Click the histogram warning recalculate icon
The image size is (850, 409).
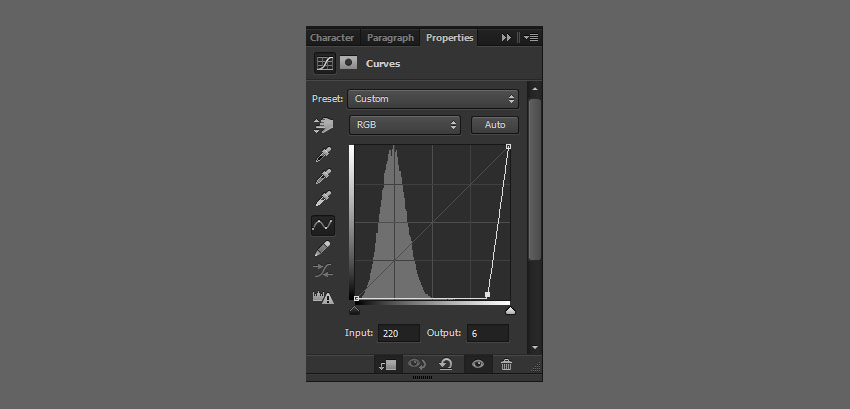pyautogui.click(x=323, y=297)
